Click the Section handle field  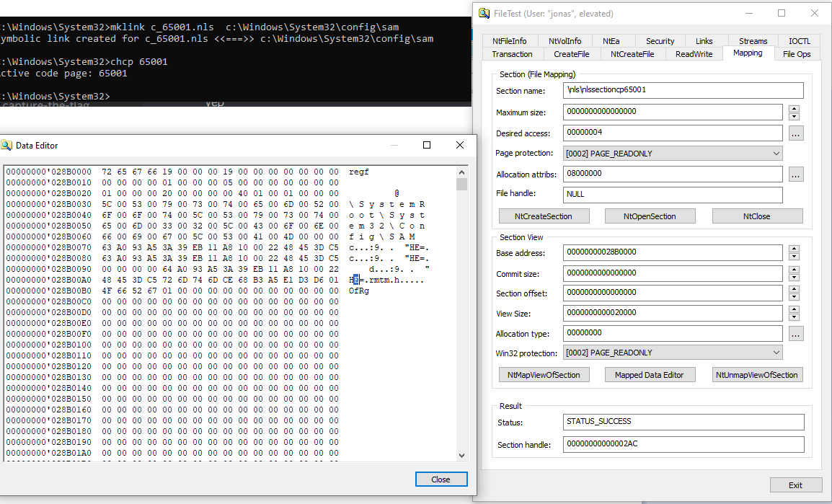pyautogui.click(x=683, y=444)
